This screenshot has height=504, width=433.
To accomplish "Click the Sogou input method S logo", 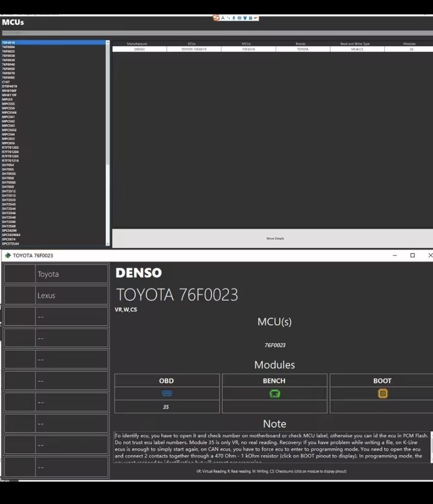I will click(x=216, y=18).
